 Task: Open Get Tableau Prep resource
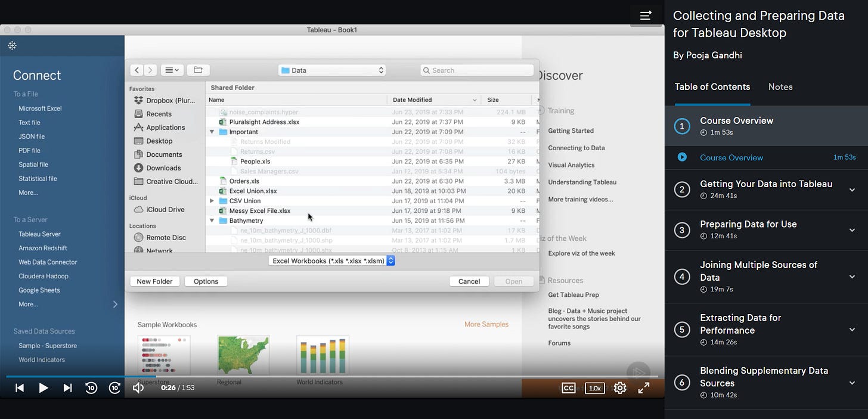(x=573, y=295)
